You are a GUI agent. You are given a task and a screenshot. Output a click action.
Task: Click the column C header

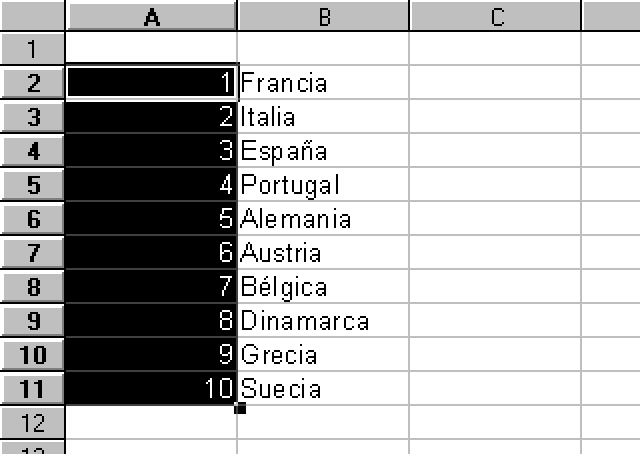(495, 16)
